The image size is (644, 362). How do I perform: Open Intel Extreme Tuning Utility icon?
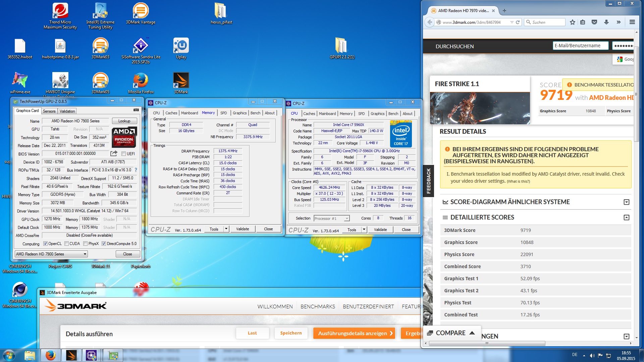pos(100,16)
